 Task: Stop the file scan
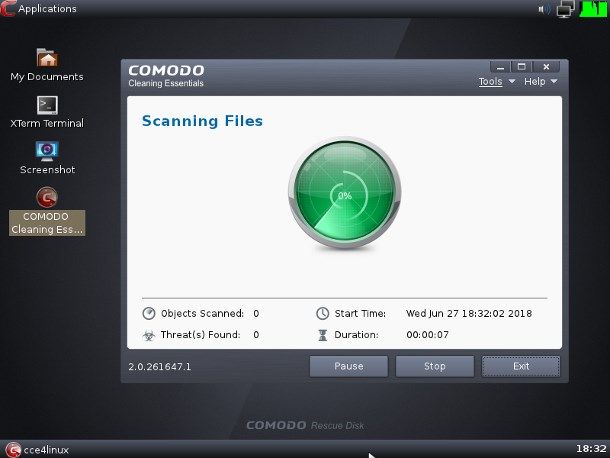pos(435,366)
